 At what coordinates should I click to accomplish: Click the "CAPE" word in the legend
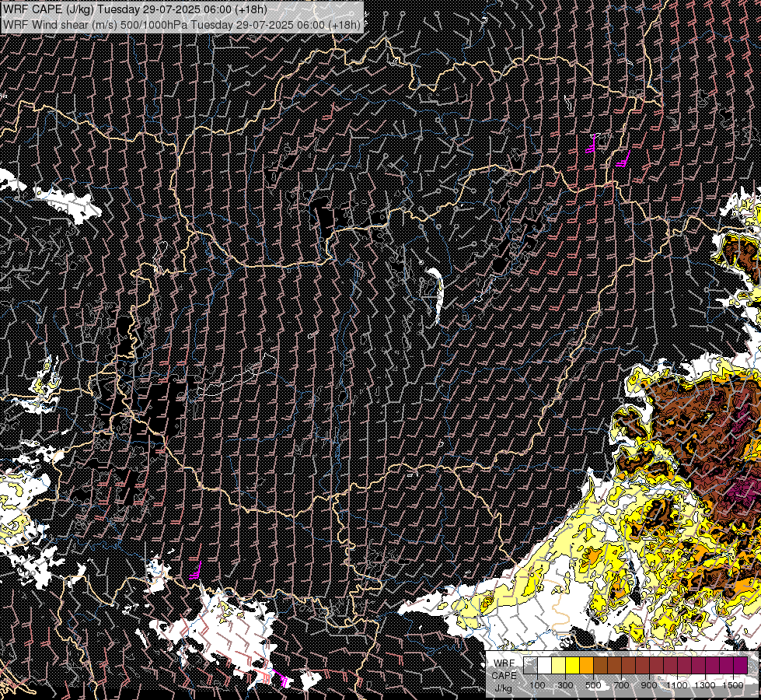tap(504, 675)
